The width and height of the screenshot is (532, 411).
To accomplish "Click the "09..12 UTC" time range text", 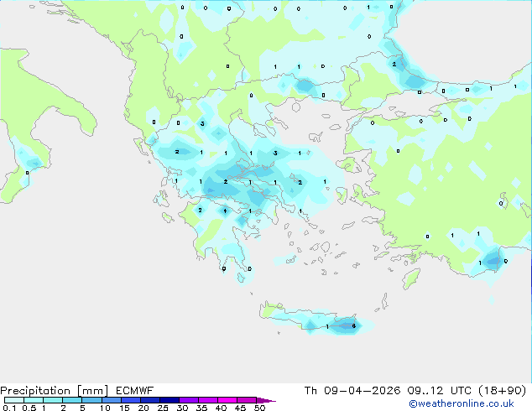I will pos(440,391).
